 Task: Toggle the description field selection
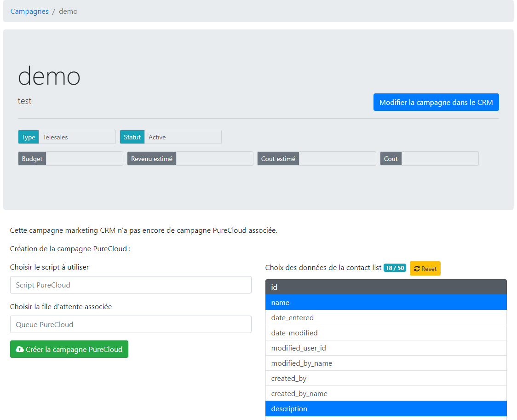(385, 409)
